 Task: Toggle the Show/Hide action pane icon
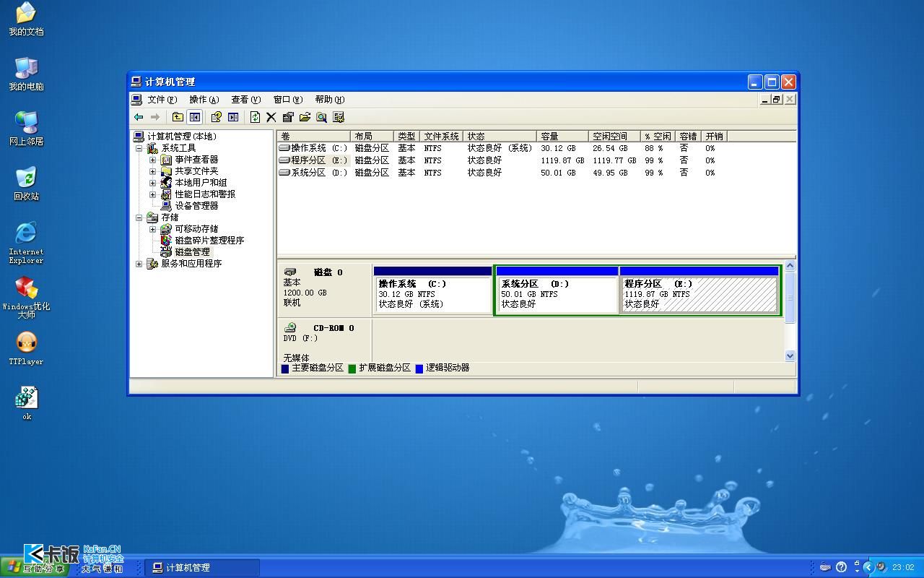(232, 117)
